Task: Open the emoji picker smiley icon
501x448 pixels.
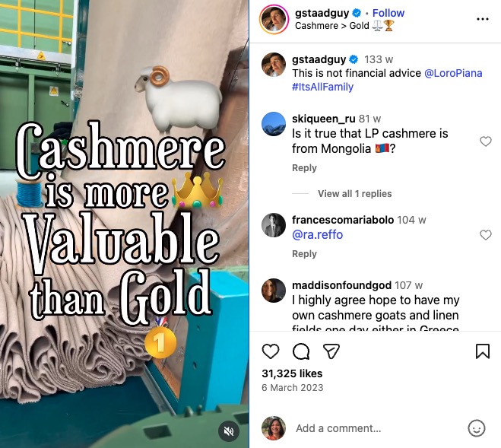Action: pyautogui.click(x=477, y=428)
